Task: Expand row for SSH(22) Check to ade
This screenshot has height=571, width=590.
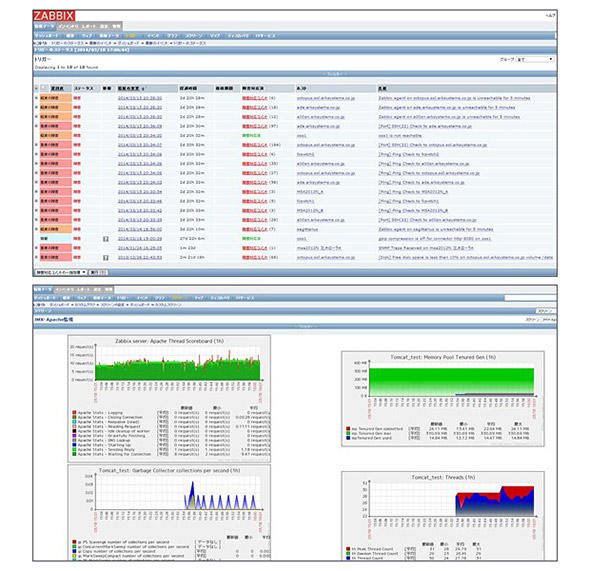Action: [x=36, y=126]
